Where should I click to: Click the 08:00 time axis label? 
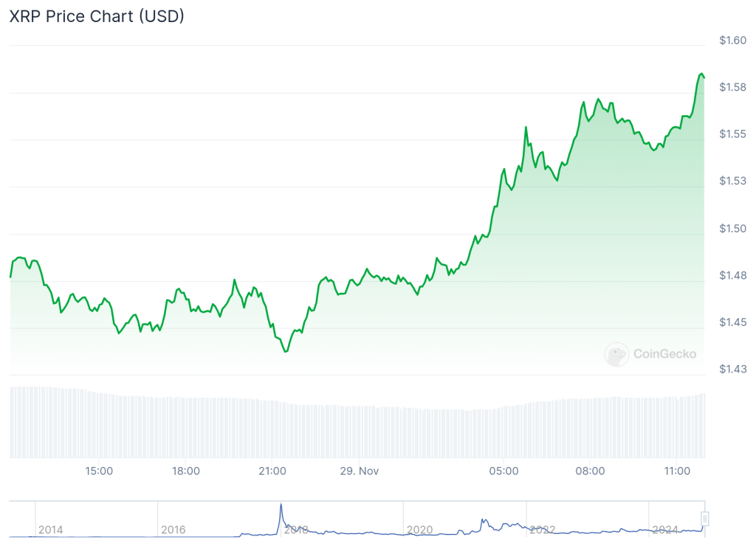point(590,471)
